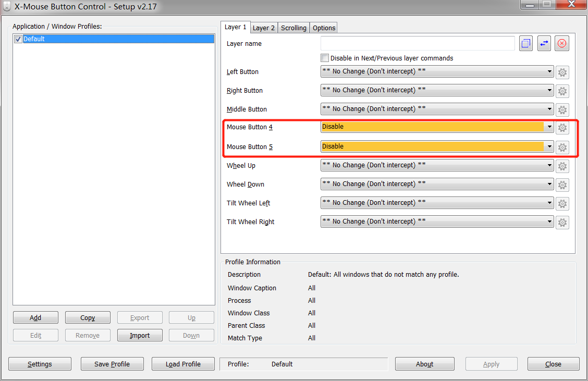Expand the Left Button action dropdown

point(437,71)
